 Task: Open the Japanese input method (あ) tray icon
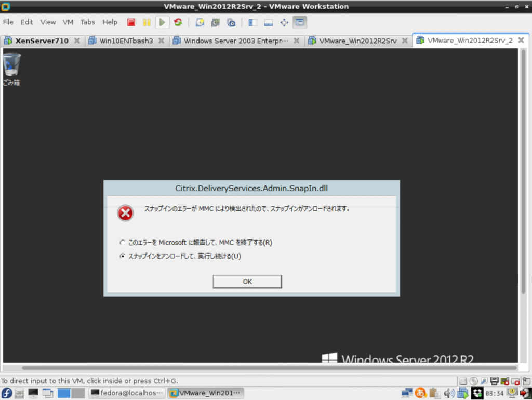pos(421,393)
